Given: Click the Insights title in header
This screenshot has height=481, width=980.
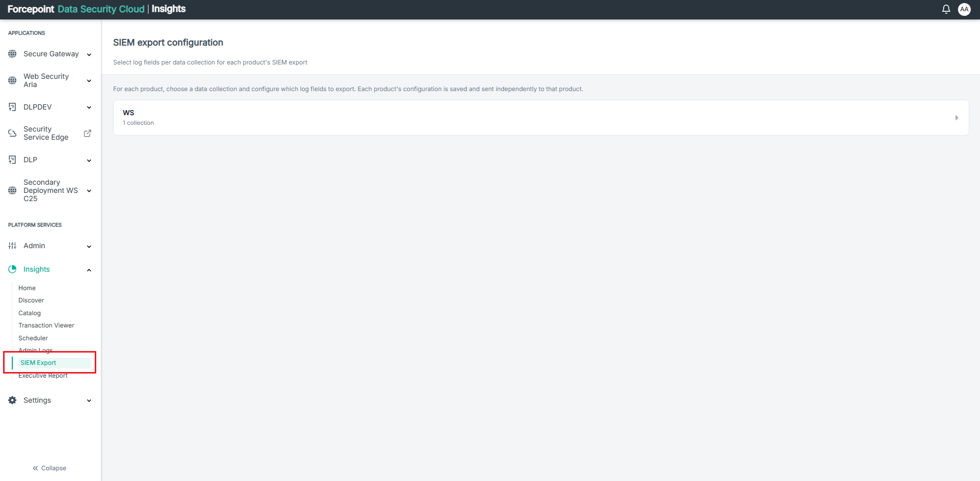Looking at the screenshot, I should 168,9.
